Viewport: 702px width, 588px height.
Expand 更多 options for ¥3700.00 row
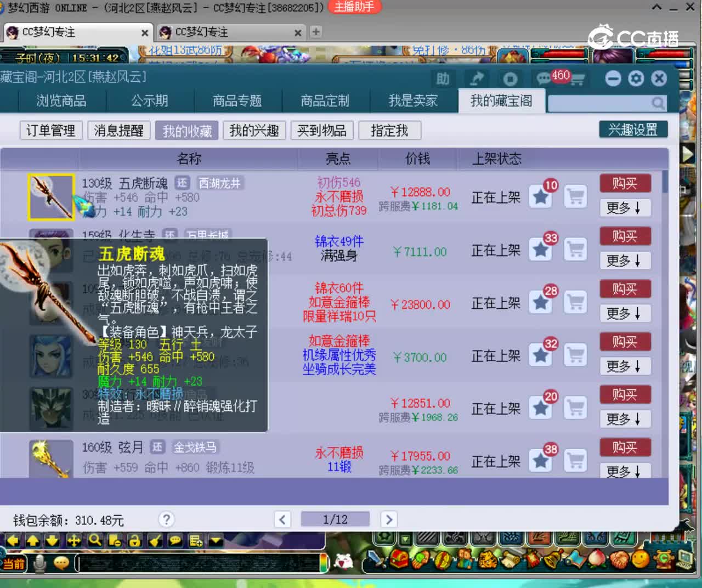(x=625, y=366)
